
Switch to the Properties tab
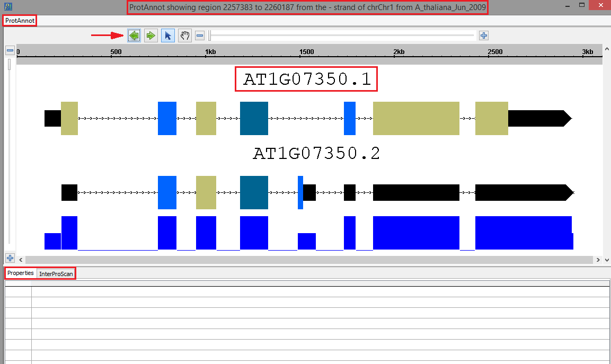click(21, 273)
